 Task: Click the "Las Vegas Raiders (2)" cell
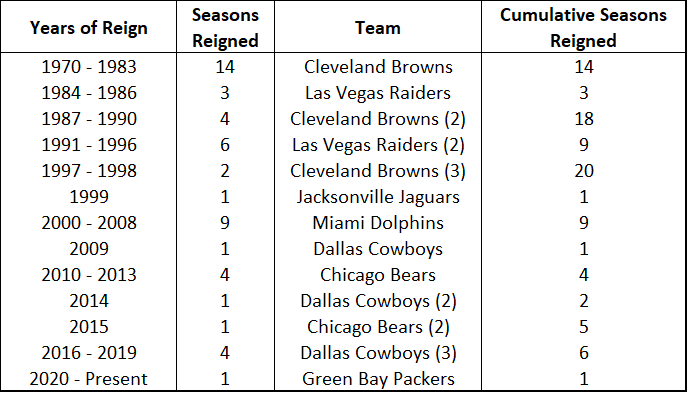coord(378,145)
